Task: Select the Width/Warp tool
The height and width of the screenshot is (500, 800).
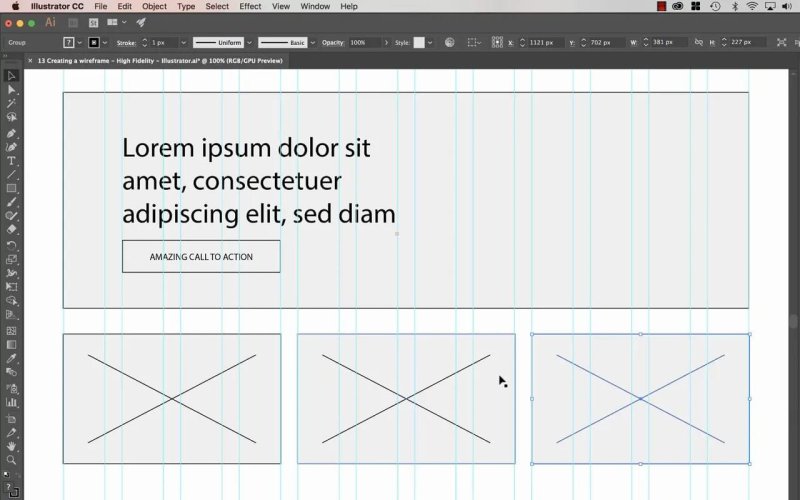Action: coord(11,273)
